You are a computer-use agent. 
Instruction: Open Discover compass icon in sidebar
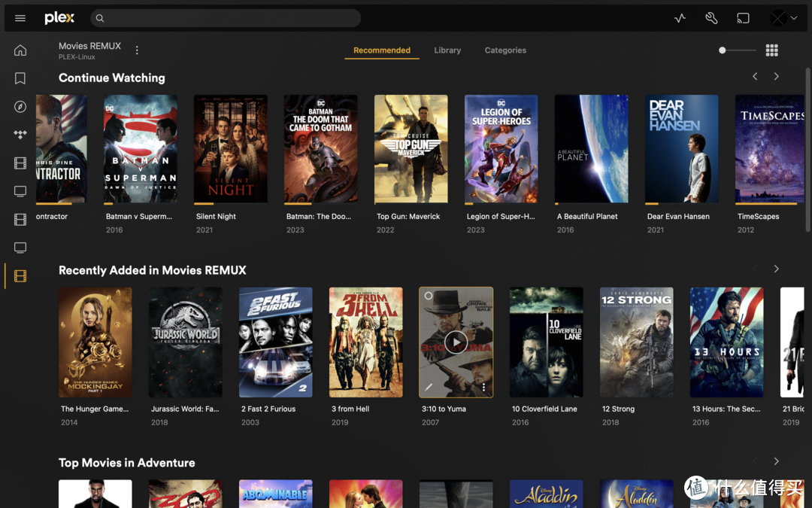(x=20, y=107)
